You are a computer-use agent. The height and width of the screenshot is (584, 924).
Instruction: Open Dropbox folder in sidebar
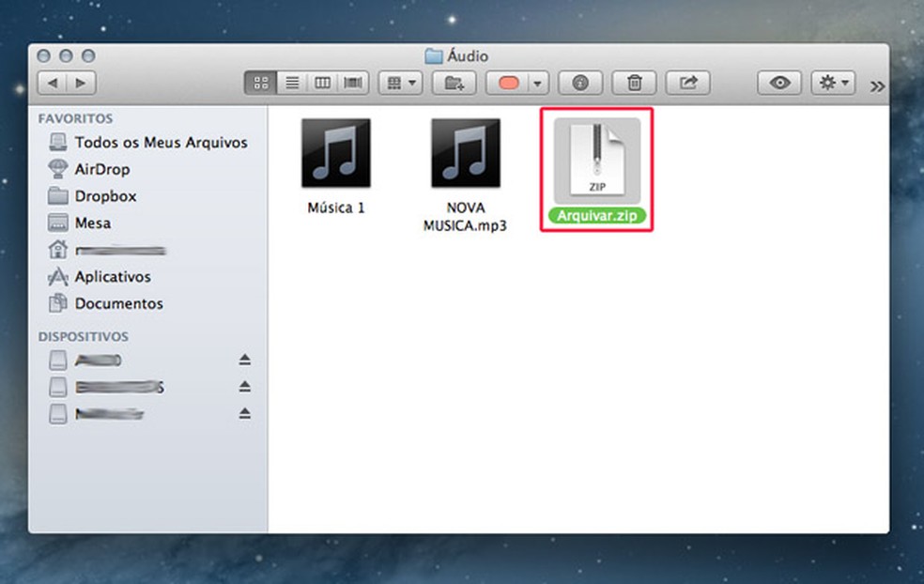148,196
